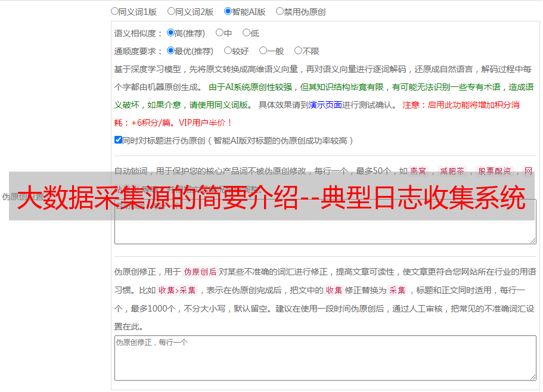Click the 减肥茶 example keyword

click(x=452, y=171)
